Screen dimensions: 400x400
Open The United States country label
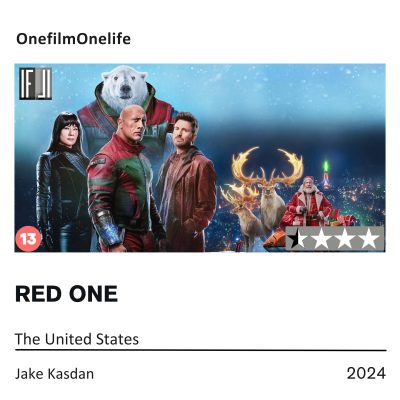point(77,339)
